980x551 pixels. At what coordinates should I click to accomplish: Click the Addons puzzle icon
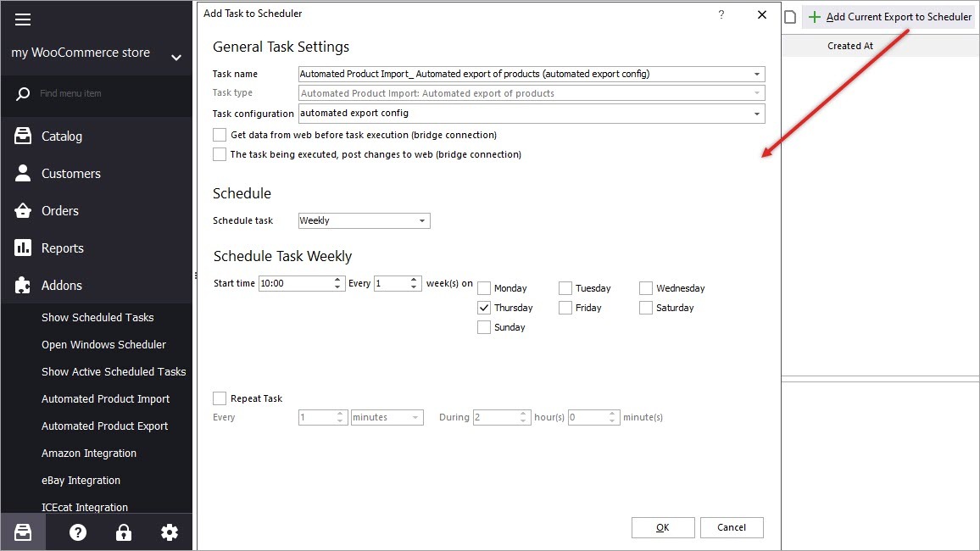(x=23, y=286)
